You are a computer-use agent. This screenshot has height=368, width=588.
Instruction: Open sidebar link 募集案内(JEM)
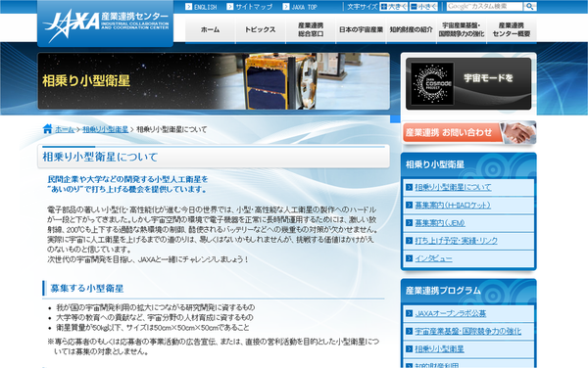(x=440, y=223)
